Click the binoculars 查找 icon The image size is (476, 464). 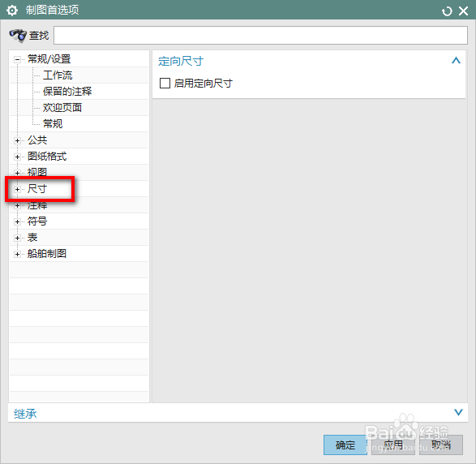pyautogui.click(x=18, y=36)
